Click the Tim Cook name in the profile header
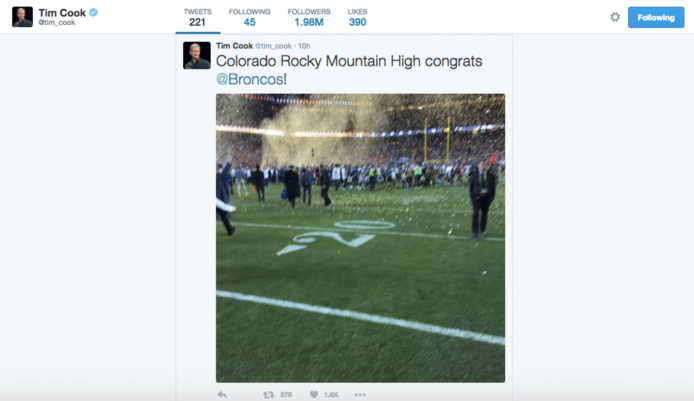 61,12
